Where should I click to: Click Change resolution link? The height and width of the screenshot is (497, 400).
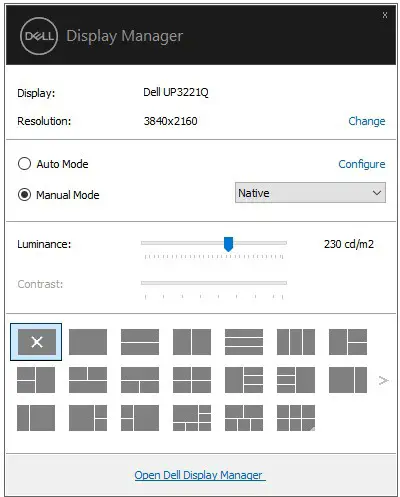pyautogui.click(x=367, y=121)
